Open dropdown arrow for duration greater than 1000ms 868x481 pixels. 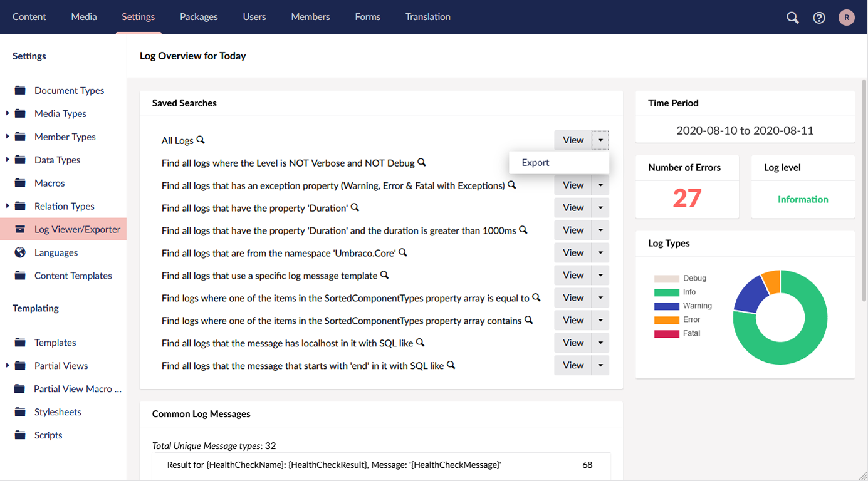click(x=600, y=230)
